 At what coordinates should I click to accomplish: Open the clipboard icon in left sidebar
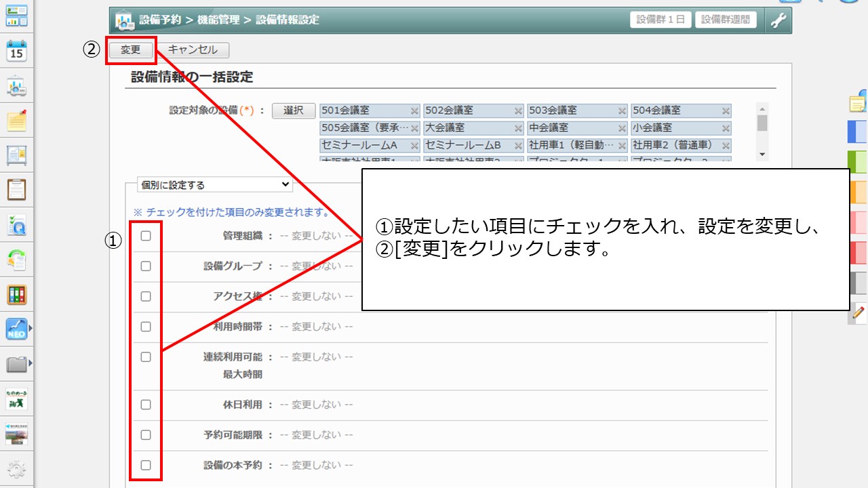(16, 190)
